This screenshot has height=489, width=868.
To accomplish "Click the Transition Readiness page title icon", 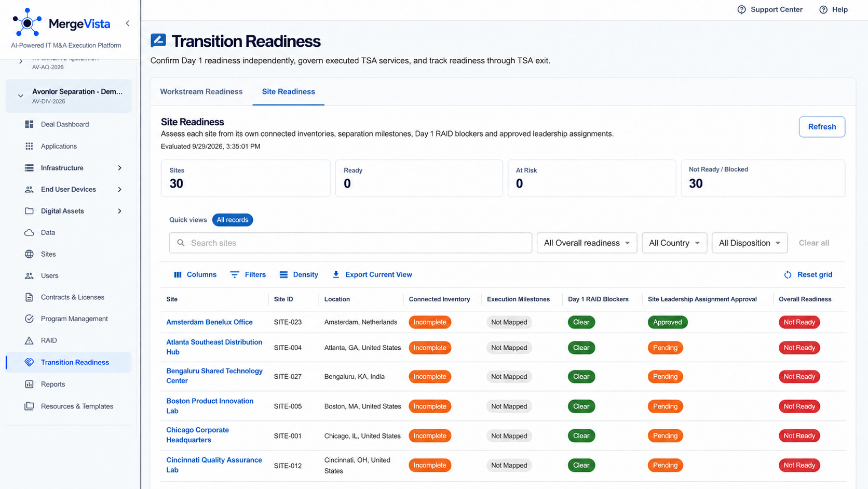I will click(x=158, y=41).
